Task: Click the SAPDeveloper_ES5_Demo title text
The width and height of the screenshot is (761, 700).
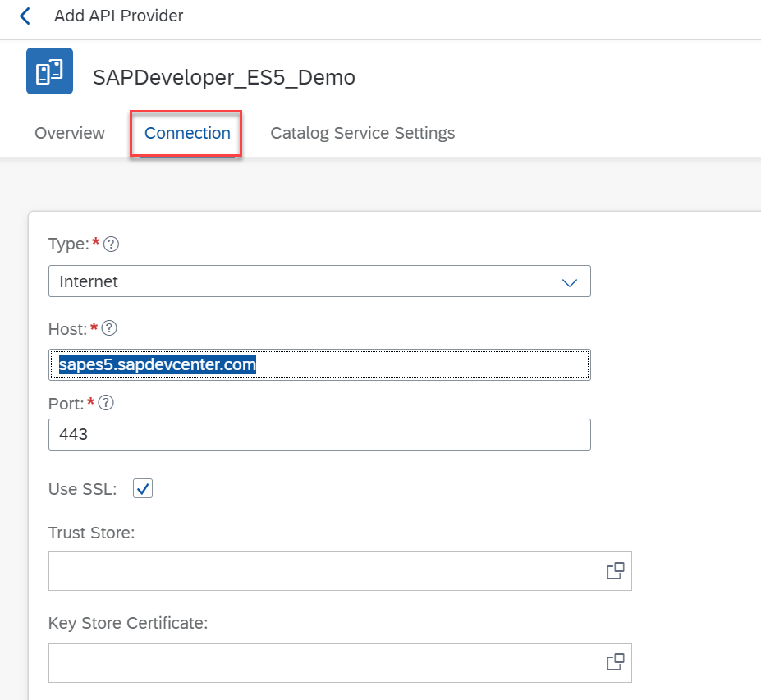Action: click(224, 78)
